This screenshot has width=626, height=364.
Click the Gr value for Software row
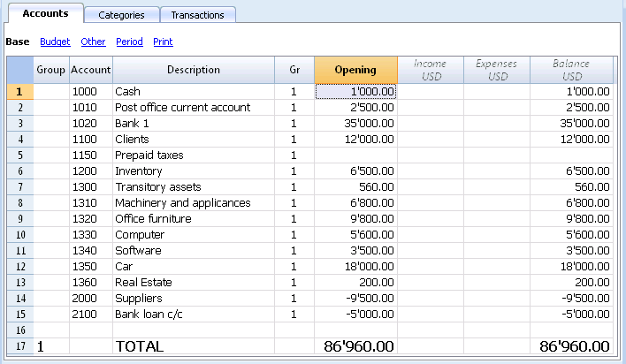294,251
